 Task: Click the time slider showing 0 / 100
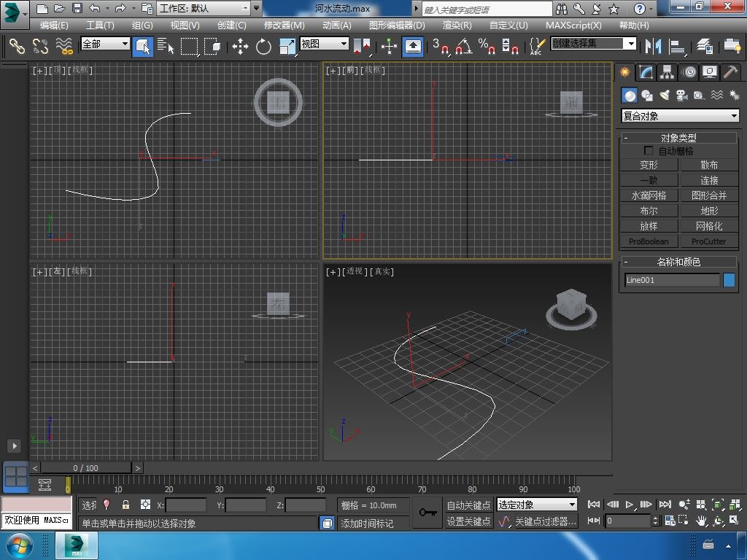[x=86, y=468]
